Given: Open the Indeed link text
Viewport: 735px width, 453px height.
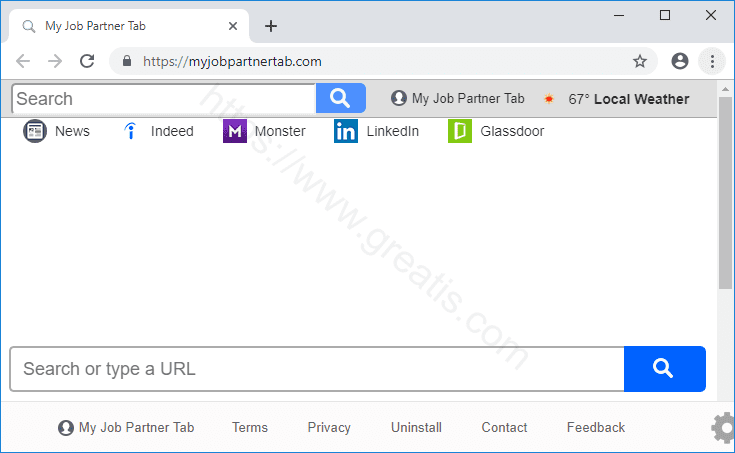Looking at the screenshot, I should [172, 131].
